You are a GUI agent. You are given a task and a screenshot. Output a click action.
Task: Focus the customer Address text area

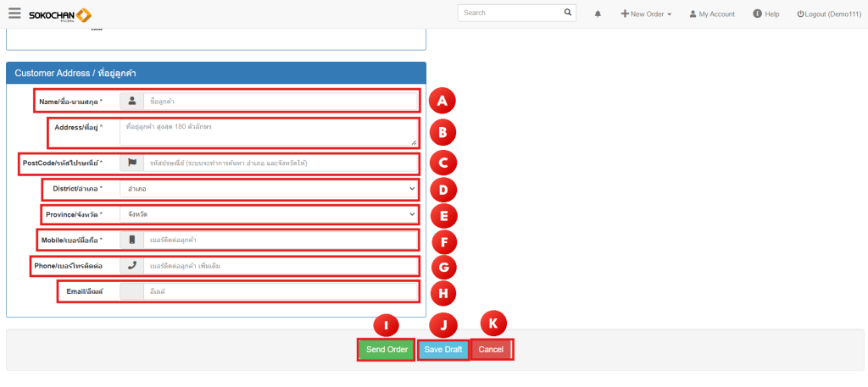coord(268,131)
